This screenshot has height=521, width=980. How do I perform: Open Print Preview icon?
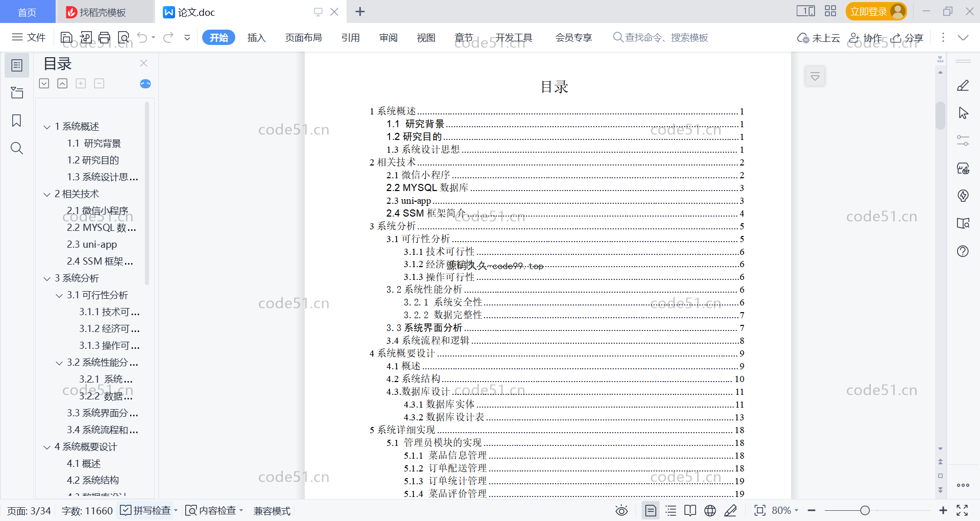124,37
